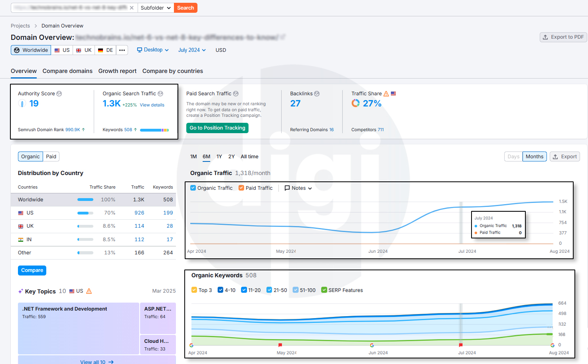Click the Traffic Share donut chart icon

(355, 103)
